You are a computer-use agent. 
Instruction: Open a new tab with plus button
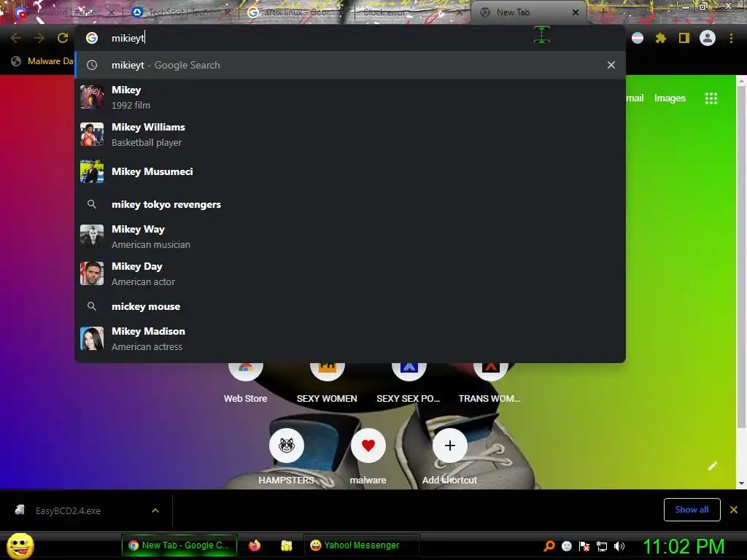[603, 12]
